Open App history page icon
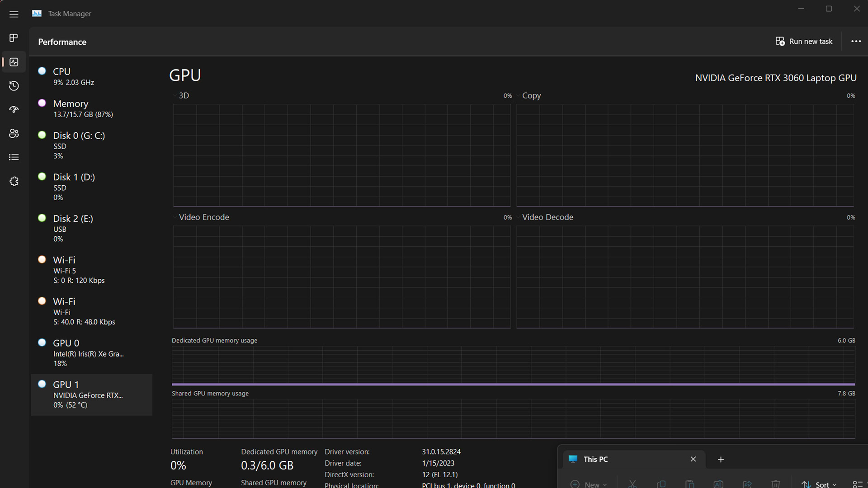 (14, 86)
